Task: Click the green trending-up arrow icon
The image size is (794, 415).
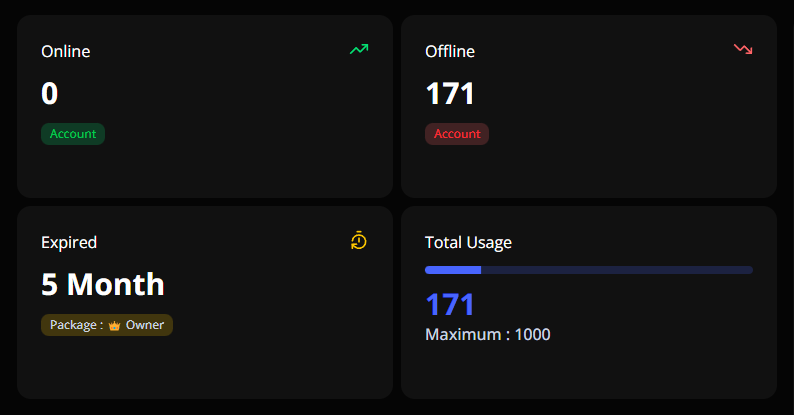Action: [x=359, y=49]
